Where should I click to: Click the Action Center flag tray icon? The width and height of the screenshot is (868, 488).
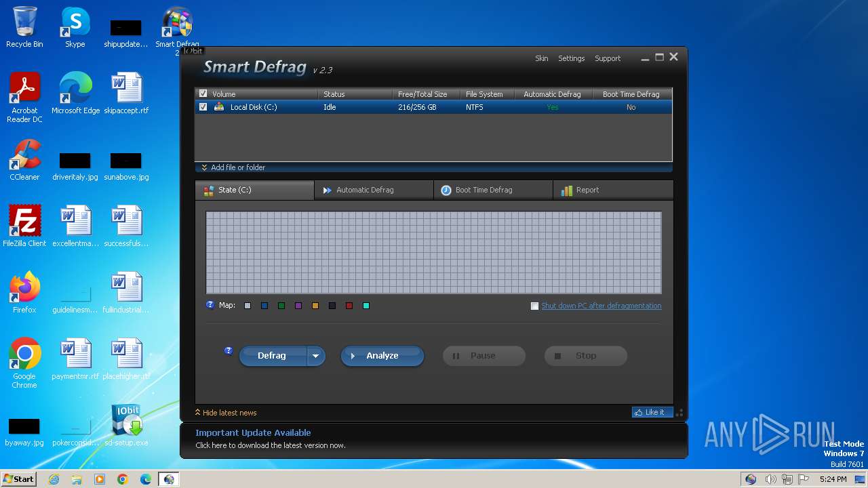[x=804, y=479]
